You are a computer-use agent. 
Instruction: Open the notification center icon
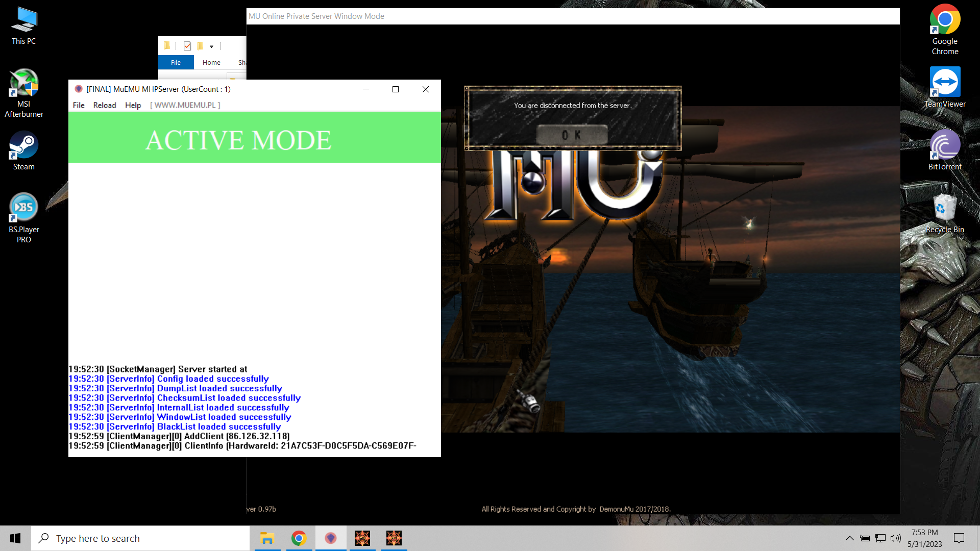(959, 538)
